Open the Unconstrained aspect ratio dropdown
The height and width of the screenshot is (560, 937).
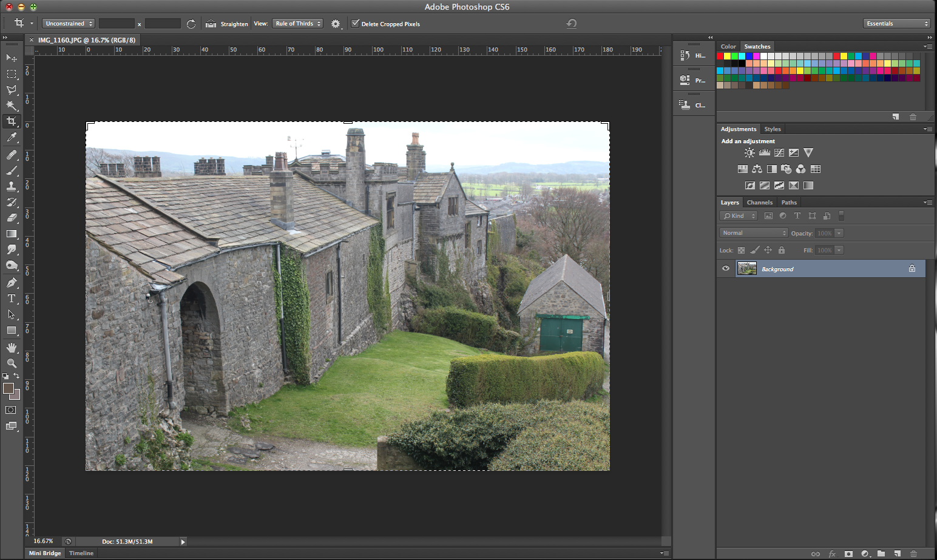coord(69,24)
